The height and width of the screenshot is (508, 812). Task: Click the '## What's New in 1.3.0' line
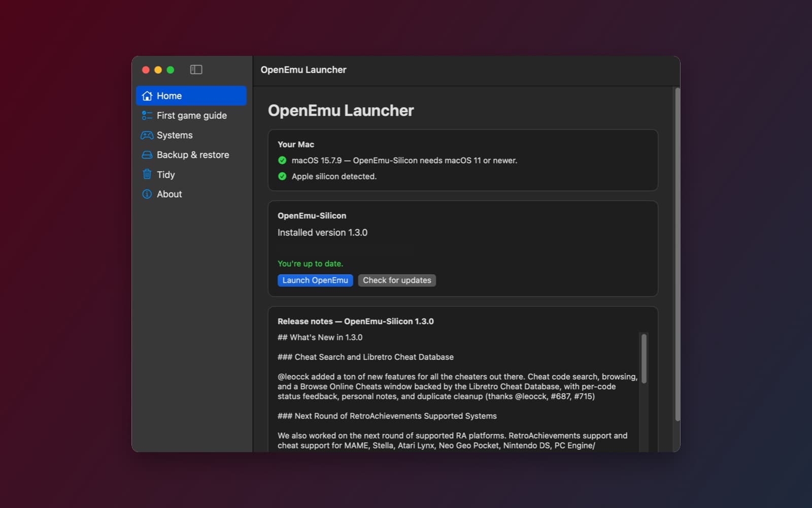coord(320,337)
